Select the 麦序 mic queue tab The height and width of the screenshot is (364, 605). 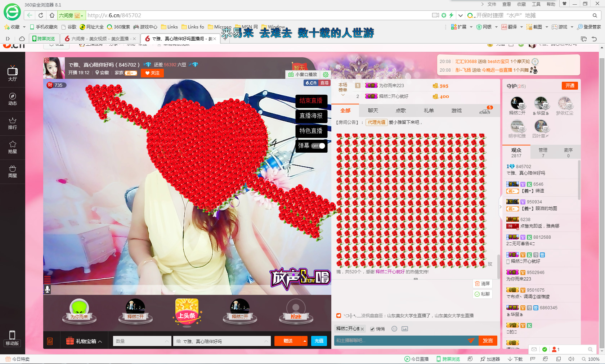coord(568,153)
